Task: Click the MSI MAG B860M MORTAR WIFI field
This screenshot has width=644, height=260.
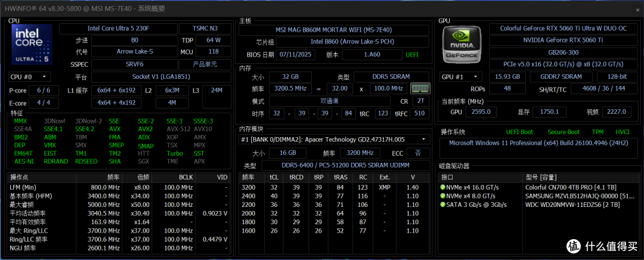Action: point(333,30)
